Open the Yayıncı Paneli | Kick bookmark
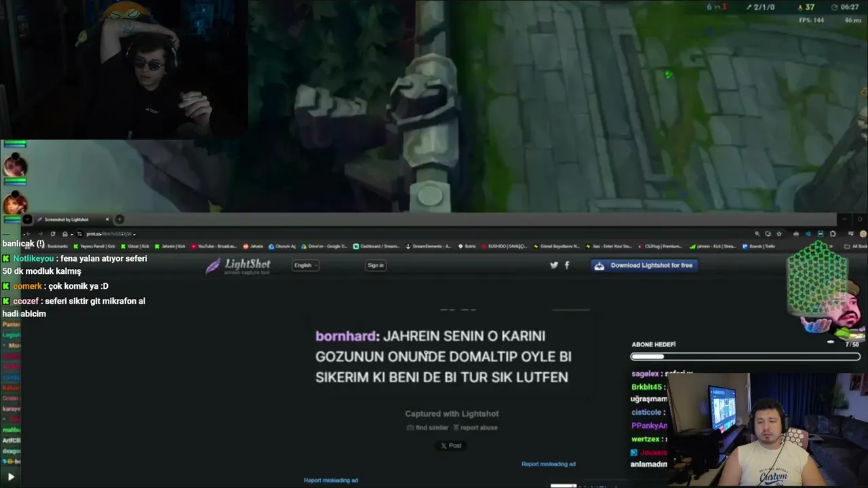 point(95,246)
